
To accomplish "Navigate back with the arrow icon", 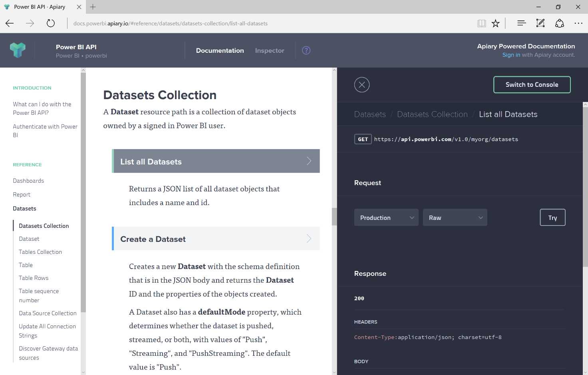I will point(9,23).
